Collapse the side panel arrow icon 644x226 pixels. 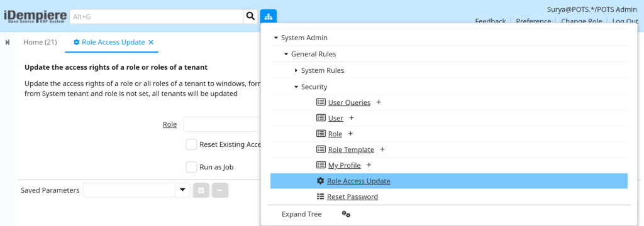(8, 42)
